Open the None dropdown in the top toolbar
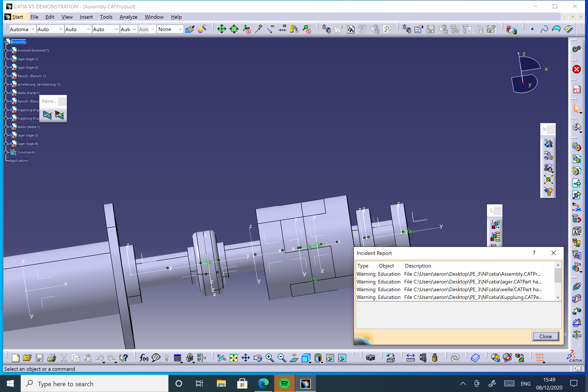 pyautogui.click(x=170, y=29)
